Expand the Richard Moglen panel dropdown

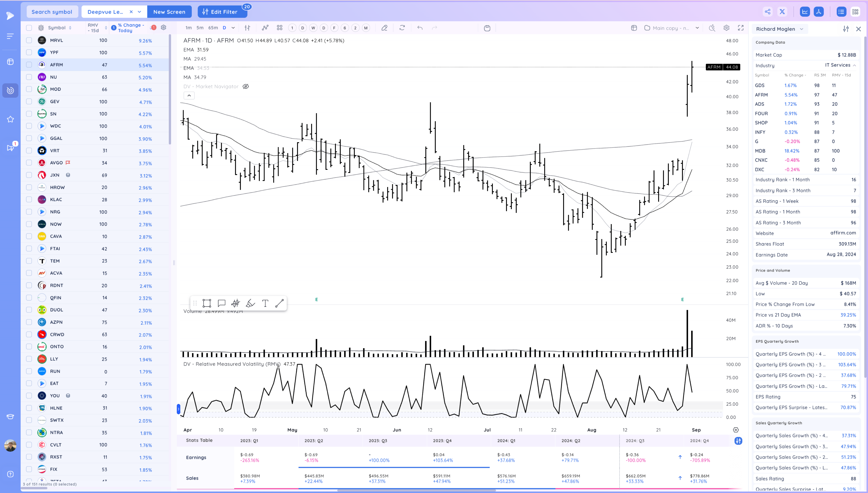click(x=801, y=29)
